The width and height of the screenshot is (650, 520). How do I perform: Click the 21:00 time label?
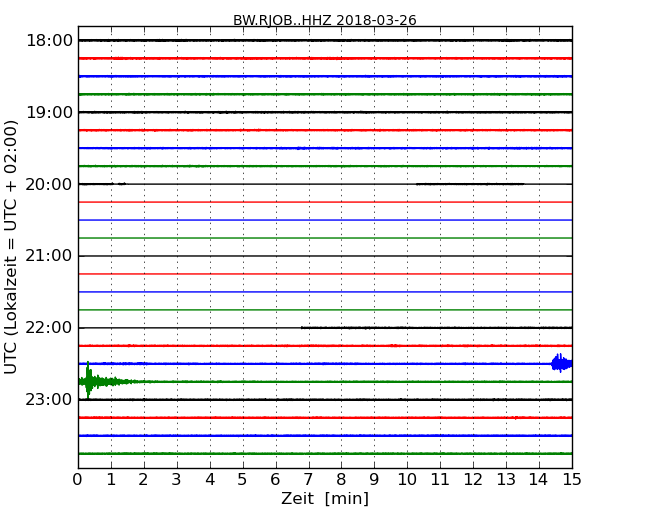[x=49, y=256]
